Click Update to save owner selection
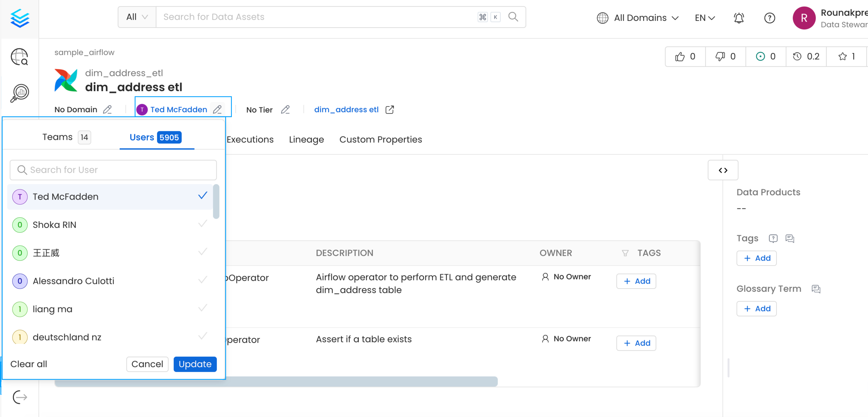 coord(195,364)
